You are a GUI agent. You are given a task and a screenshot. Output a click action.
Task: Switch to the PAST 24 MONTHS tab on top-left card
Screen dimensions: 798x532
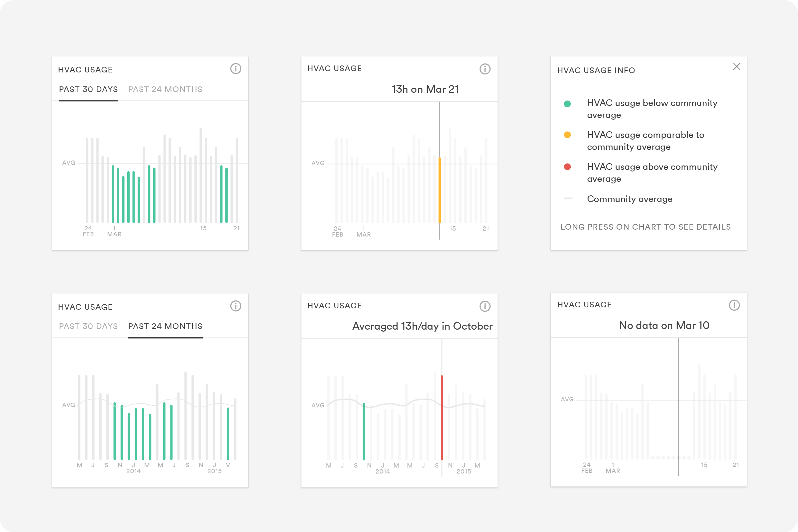click(x=165, y=89)
